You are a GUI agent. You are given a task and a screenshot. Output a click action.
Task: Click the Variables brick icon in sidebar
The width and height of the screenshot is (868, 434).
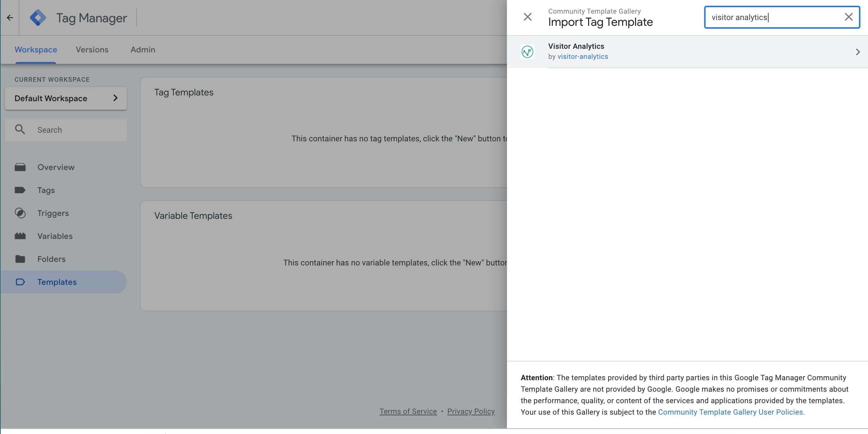(x=20, y=236)
